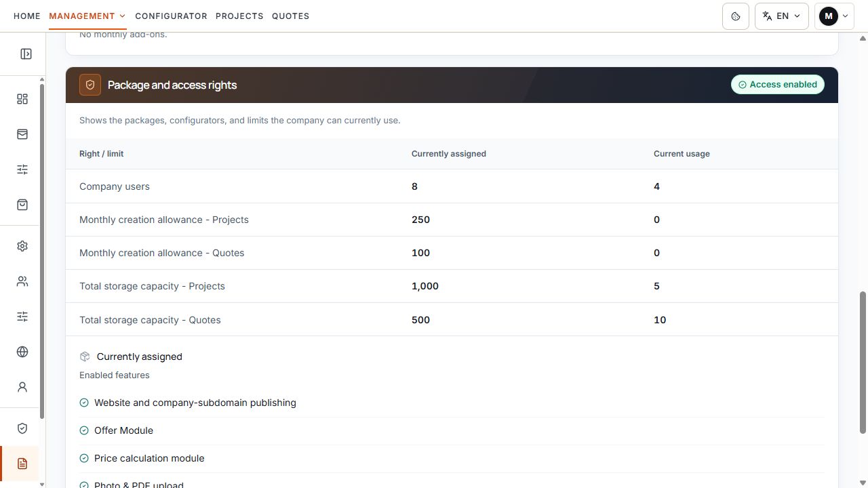Open the dashboard grid icon in the sidebar

pos(22,99)
